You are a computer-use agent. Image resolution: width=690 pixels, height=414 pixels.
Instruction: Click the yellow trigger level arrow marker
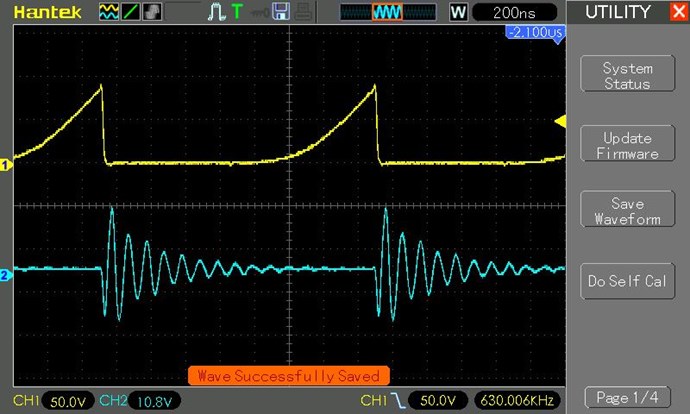560,121
